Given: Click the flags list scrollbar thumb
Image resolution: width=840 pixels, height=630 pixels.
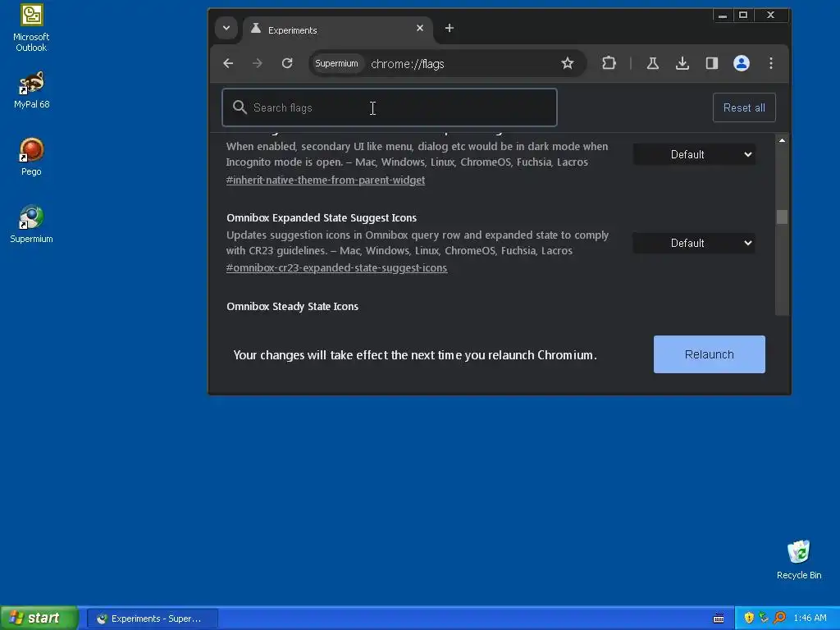Looking at the screenshot, I should pos(782,217).
